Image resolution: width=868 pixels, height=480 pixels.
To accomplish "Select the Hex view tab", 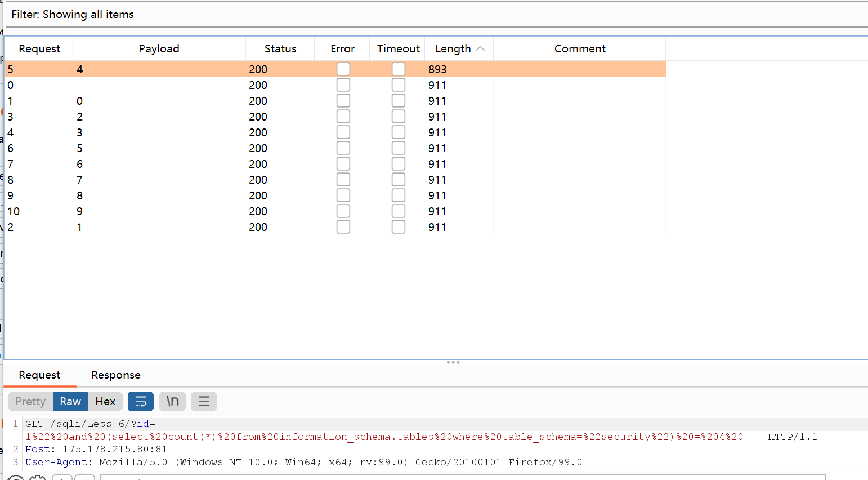I will (x=105, y=402).
